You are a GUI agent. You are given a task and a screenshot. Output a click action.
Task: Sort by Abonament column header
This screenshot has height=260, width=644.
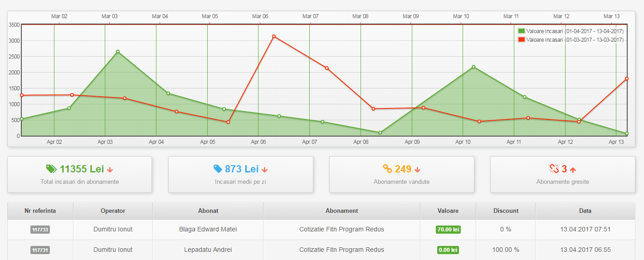[x=342, y=211]
